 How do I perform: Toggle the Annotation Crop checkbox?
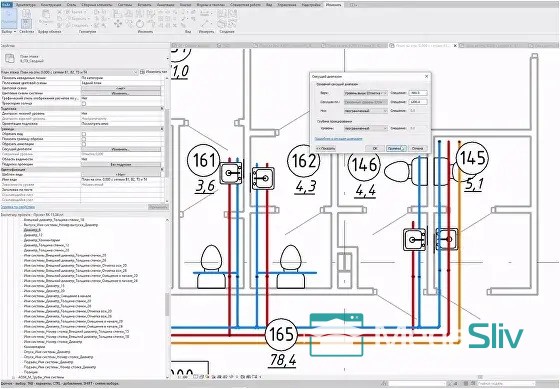point(84,144)
